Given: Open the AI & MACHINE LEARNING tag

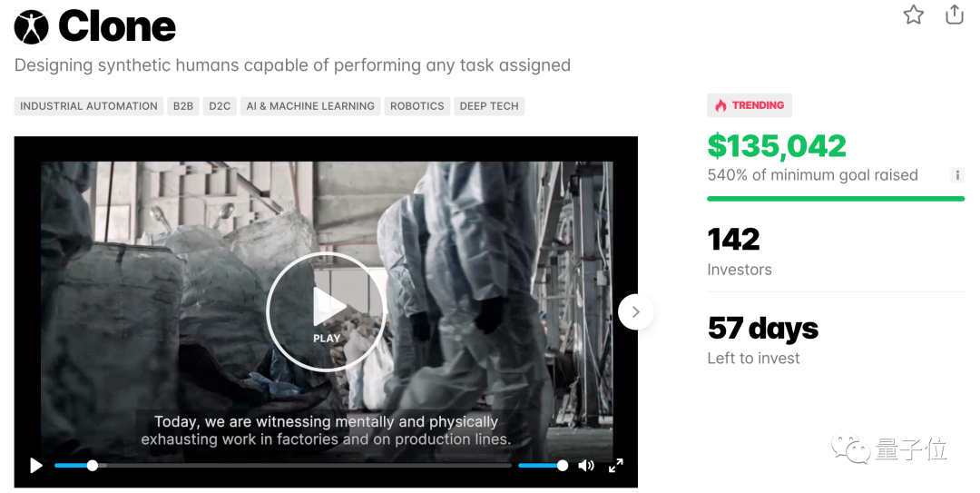Looking at the screenshot, I should pyautogui.click(x=310, y=106).
